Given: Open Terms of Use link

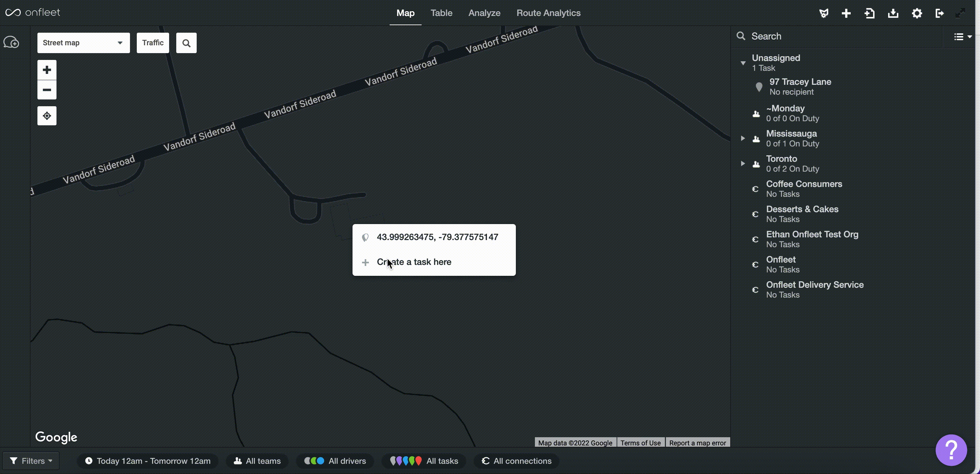Looking at the screenshot, I should pyautogui.click(x=641, y=443).
